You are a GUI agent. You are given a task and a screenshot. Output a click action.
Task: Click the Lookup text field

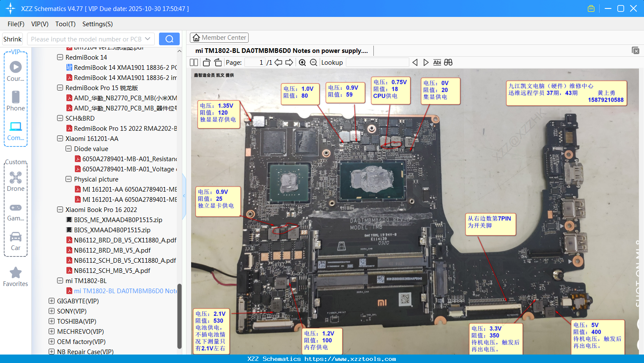tap(377, 62)
